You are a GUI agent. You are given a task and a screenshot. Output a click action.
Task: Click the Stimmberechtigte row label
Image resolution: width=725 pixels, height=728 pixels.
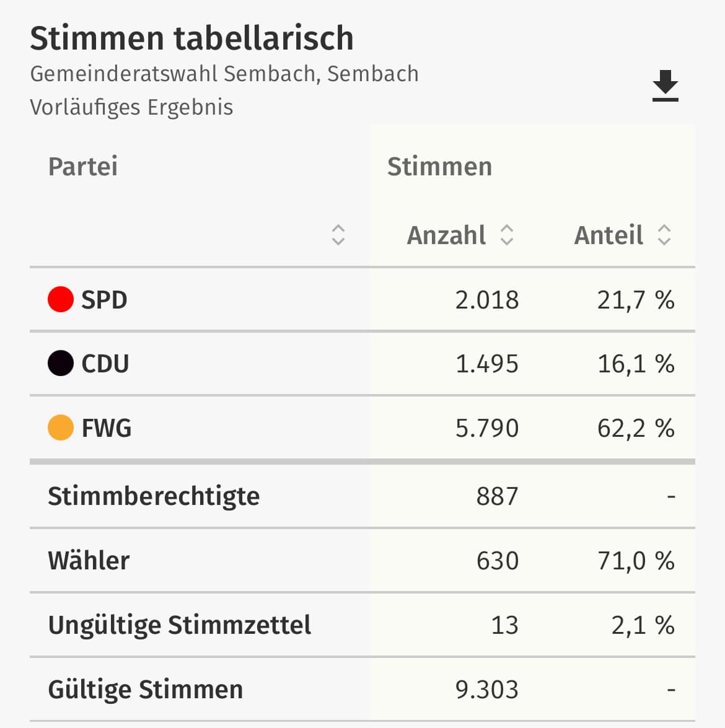[154, 496]
